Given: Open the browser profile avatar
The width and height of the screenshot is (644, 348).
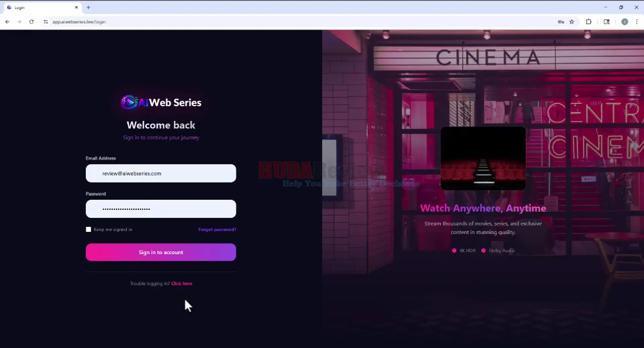Looking at the screenshot, I should 625,22.
